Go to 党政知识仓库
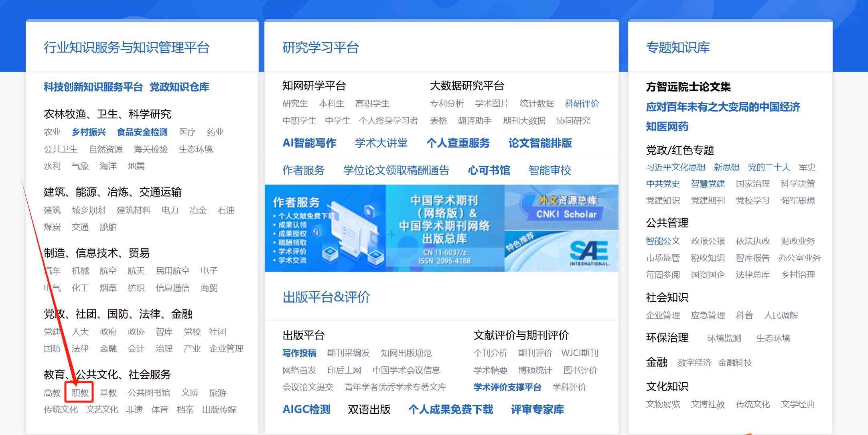The image size is (868, 435). (x=179, y=87)
